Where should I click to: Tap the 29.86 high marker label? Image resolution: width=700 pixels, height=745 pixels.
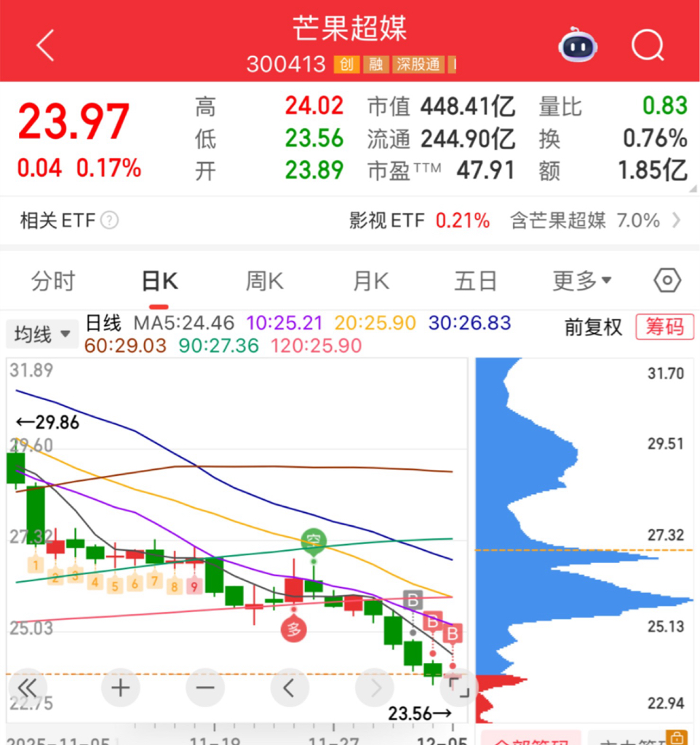47,423
